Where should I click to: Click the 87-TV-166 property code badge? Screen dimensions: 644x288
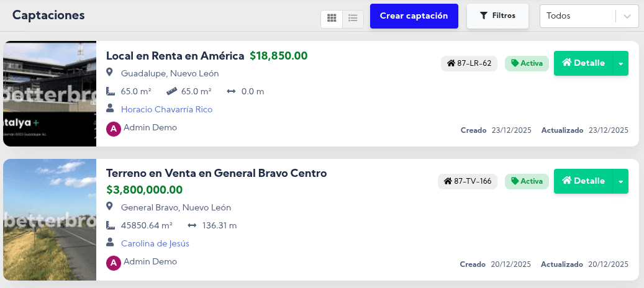coord(467,181)
